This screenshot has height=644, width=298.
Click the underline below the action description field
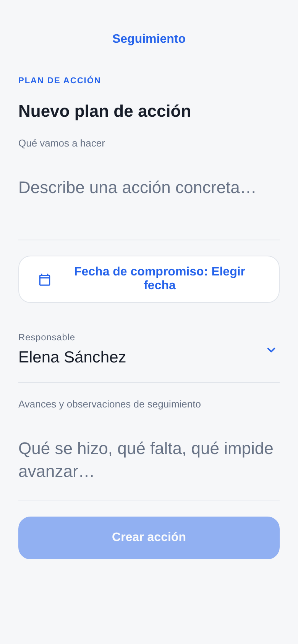pos(149,240)
